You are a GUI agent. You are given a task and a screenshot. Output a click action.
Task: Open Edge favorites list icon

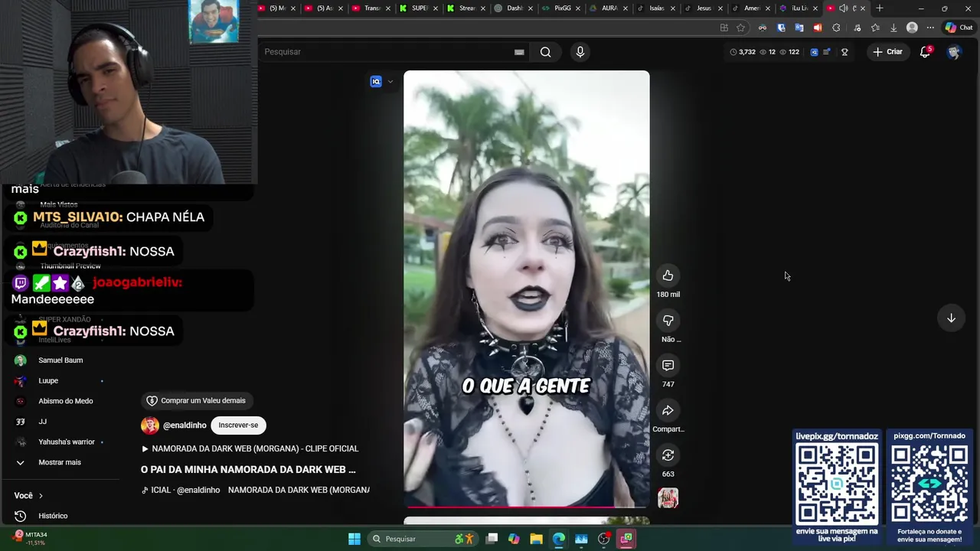[875, 28]
